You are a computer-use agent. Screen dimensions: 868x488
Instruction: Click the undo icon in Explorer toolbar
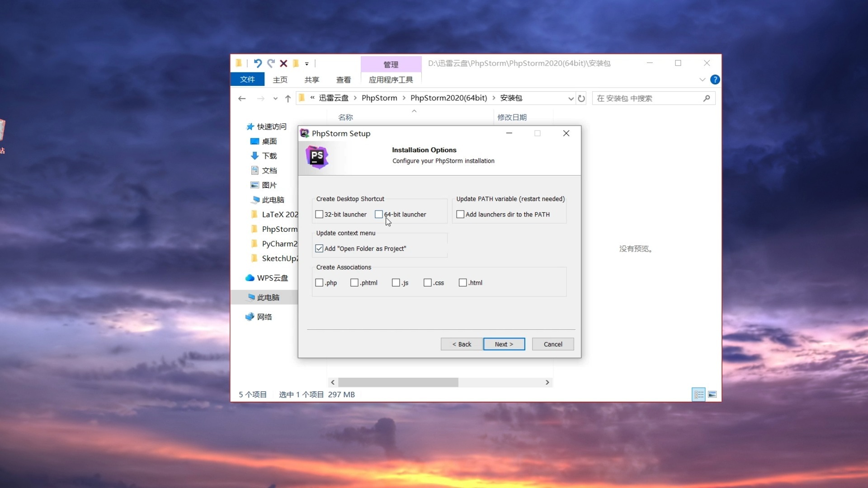(258, 63)
